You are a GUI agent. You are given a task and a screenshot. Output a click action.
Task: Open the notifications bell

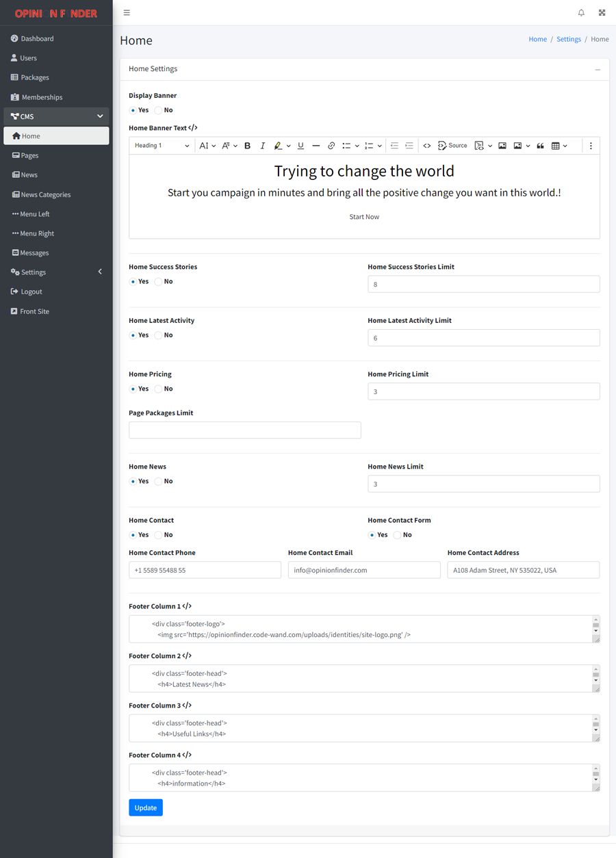point(581,12)
